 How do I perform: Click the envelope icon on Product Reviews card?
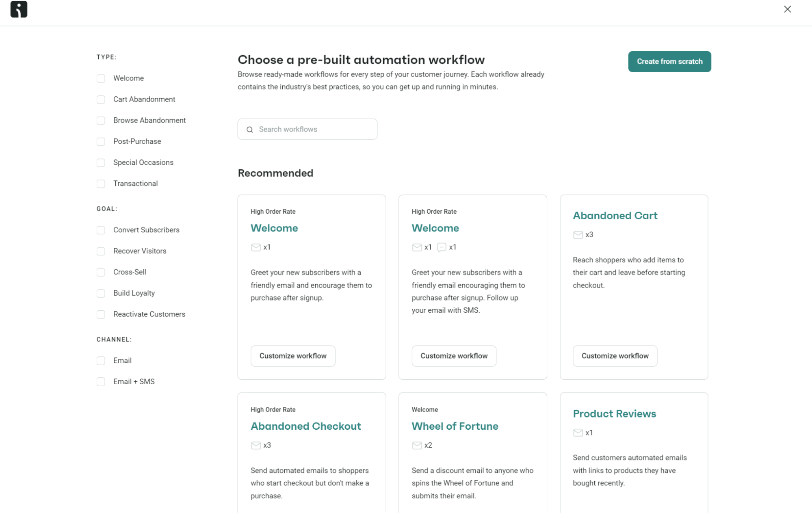(578, 432)
